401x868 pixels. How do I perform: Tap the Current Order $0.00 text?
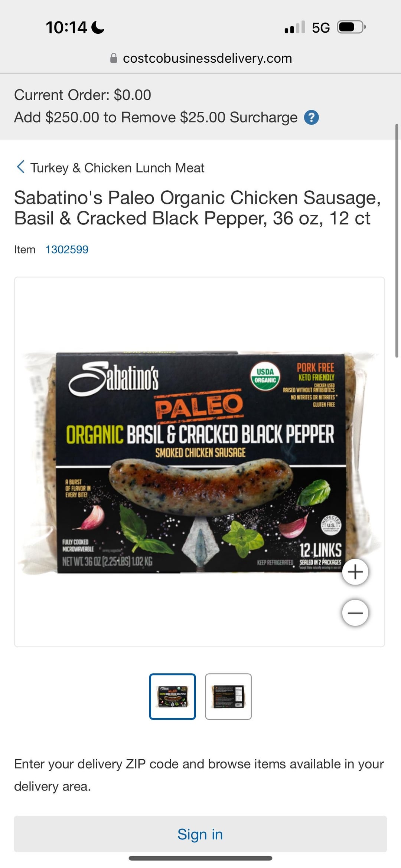coord(82,95)
